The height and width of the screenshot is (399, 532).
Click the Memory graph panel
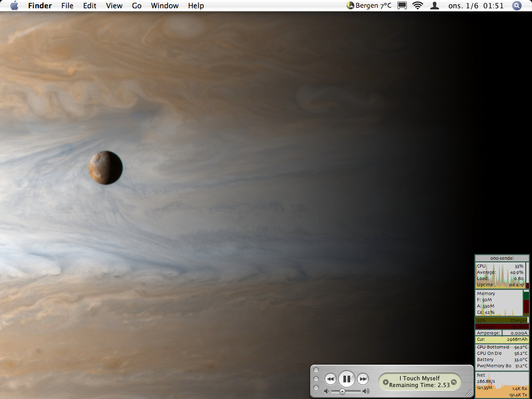point(499,303)
